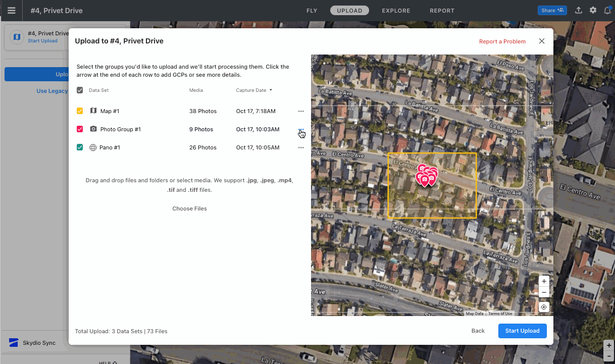Deselect the Map #1 checkbox
The height and width of the screenshot is (364, 615).
[x=79, y=111]
